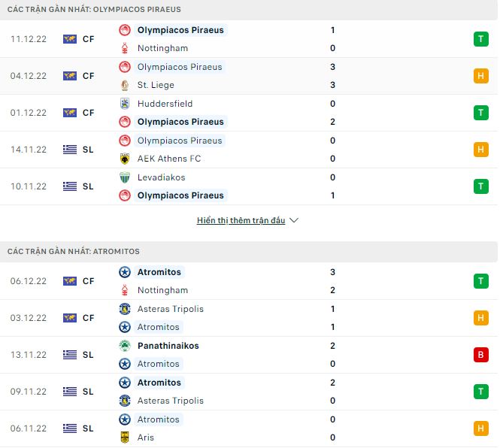
Task: Click the Panathinaikos clover crest
Action: [125, 346]
